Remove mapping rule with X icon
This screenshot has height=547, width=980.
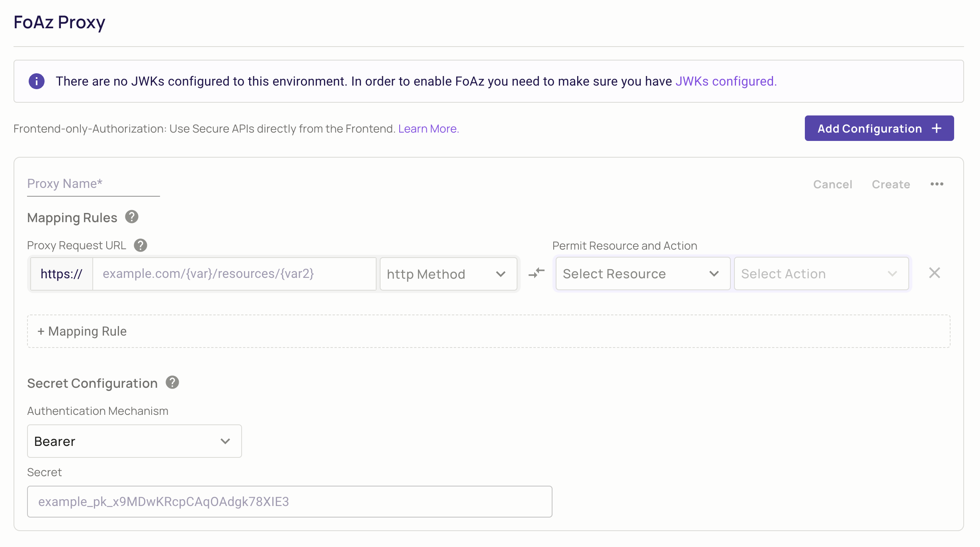pyautogui.click(x=934, y=273)
